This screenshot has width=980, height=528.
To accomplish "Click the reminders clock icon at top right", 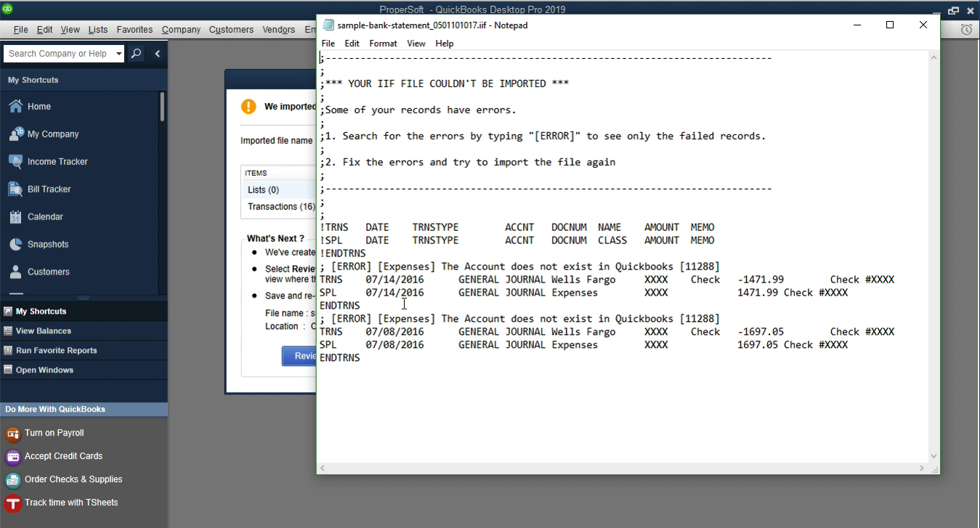I will [966, 30].
